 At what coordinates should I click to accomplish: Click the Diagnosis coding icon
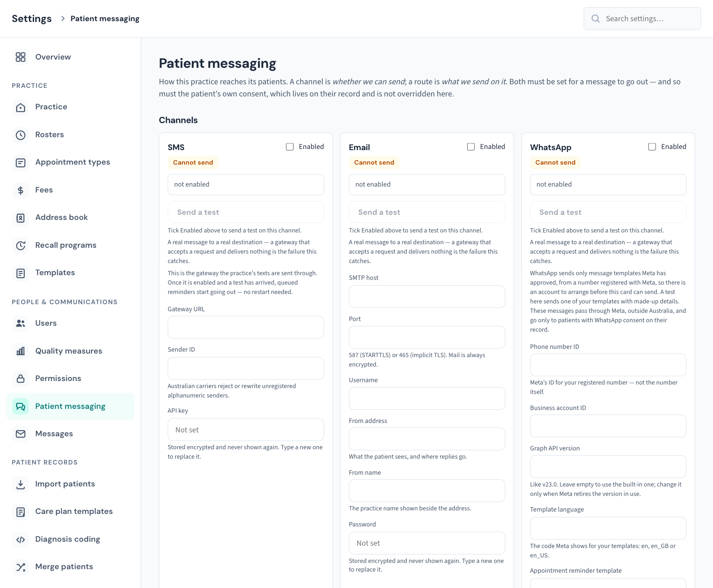20,540
